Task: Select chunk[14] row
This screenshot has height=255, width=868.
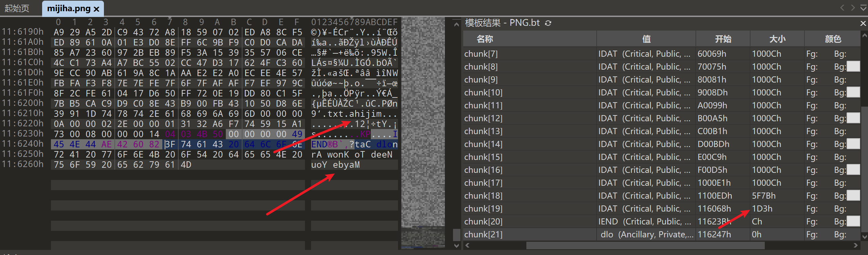Action: point(662,144)
